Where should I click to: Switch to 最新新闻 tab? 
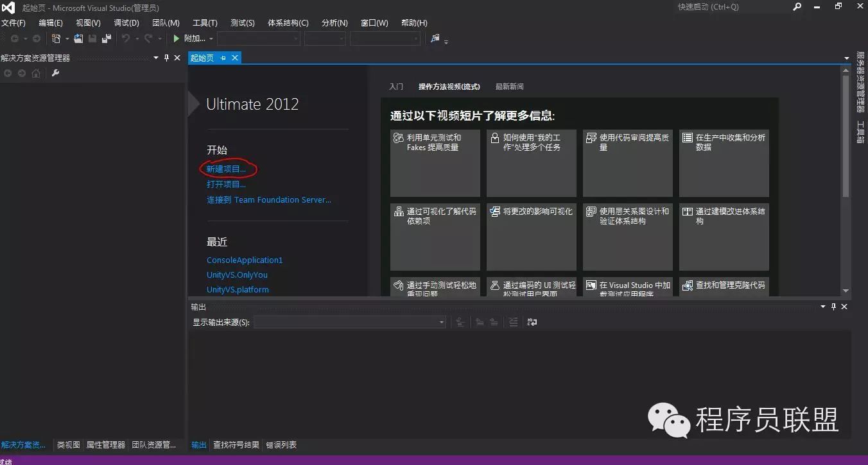(x=509, y=87)
